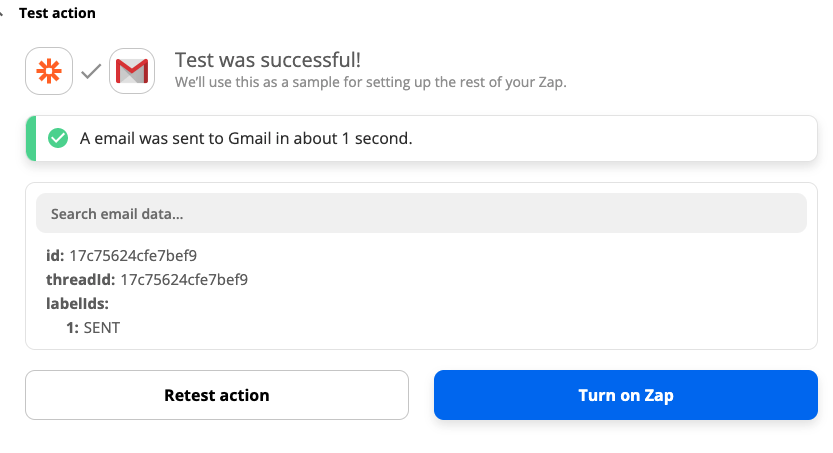Click the "Test was successful!" heading
833x453 pixels.
click(268, 60)
